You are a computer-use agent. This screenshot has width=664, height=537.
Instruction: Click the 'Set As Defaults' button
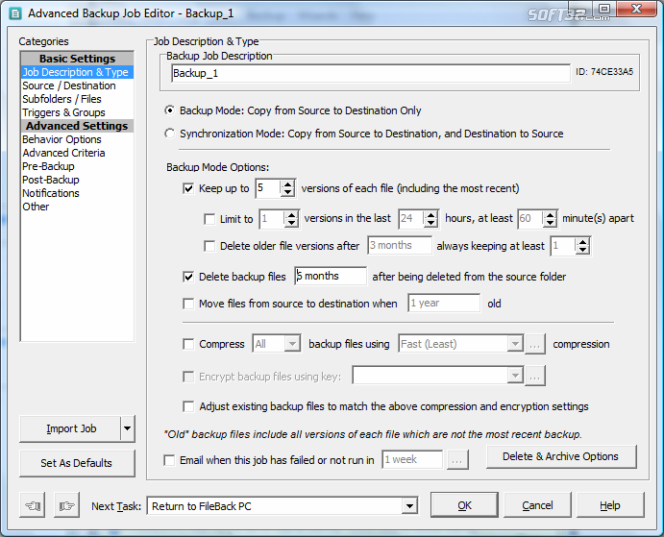click(77, 463)
